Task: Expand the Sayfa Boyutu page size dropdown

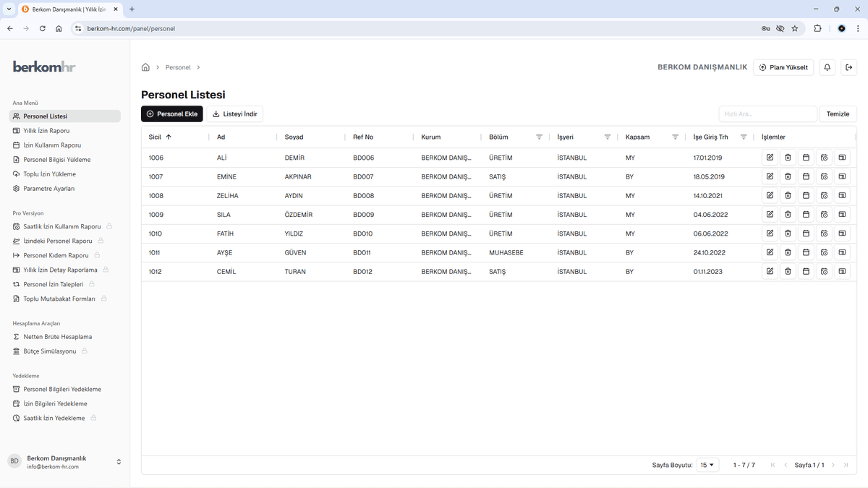Action: click(x=707, y=465)
